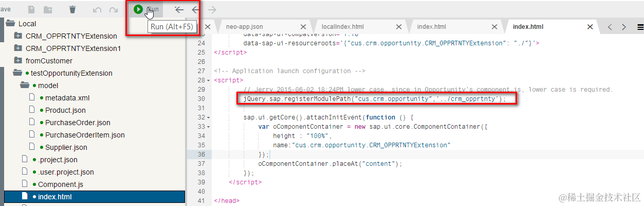Click the undo arrow icon

pyautogui.click(x=97, y=10)
